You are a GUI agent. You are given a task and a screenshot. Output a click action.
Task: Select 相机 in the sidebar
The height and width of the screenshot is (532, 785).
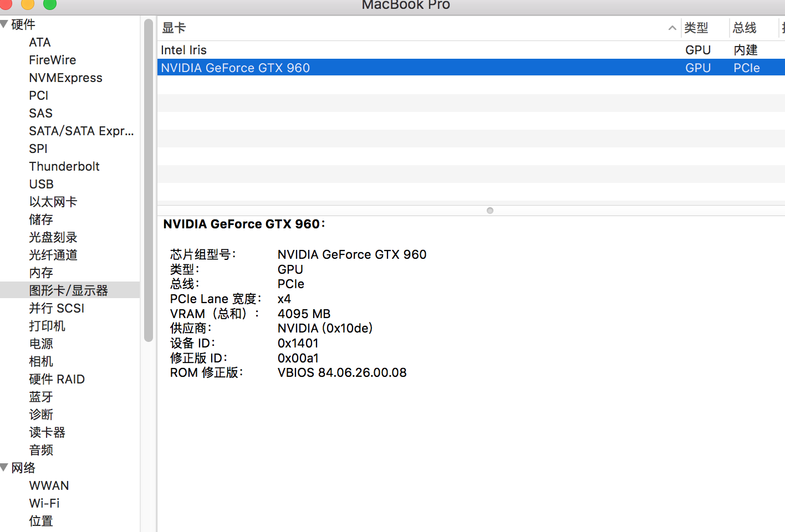(41, 362)
